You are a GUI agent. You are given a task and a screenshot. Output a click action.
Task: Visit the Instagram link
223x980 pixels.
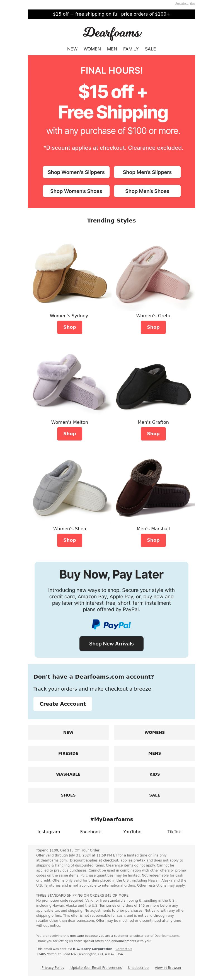49,832
